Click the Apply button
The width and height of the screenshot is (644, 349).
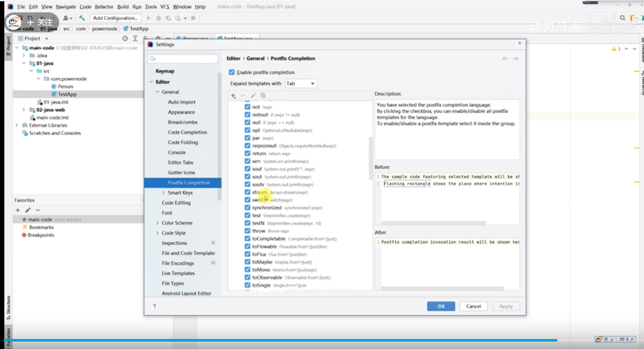506,306
